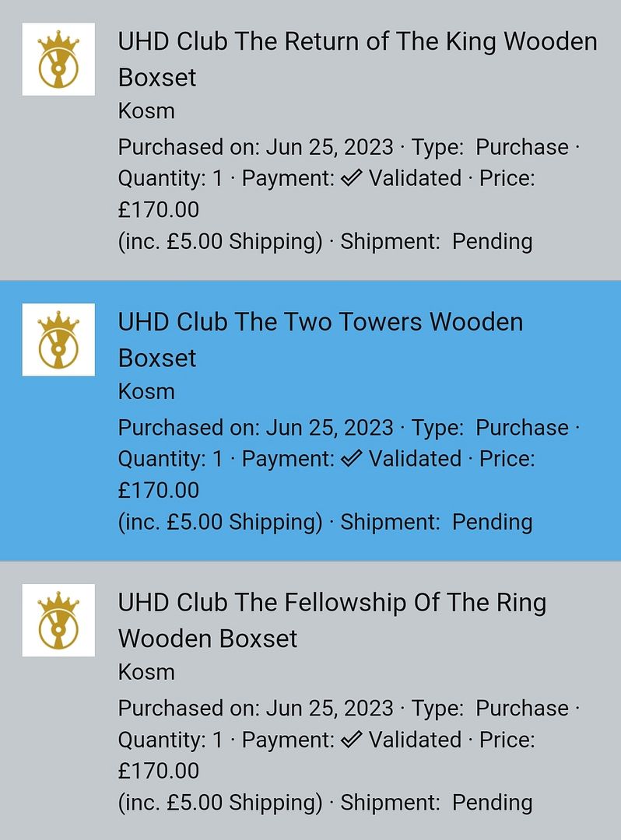Click the £170.00 price in Return of King order
The height and width of the screenshot is (840, 621).
(x=159, y=209)
